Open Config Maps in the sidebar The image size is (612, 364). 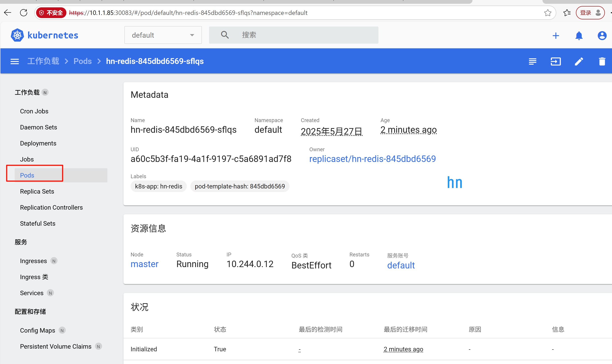coord(37,330)
